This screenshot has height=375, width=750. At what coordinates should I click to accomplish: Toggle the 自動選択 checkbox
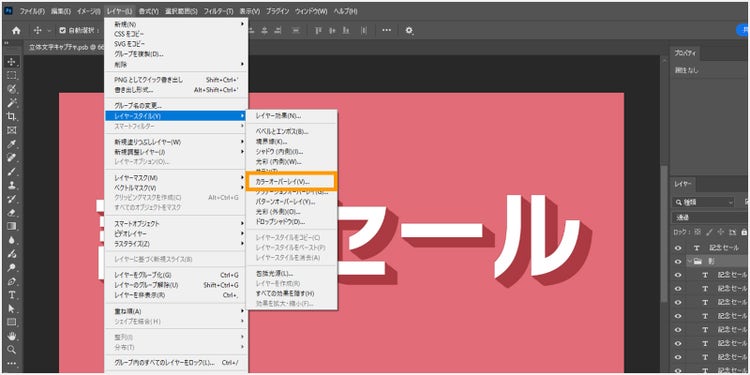pyautogui.click(x=63, y=31)
